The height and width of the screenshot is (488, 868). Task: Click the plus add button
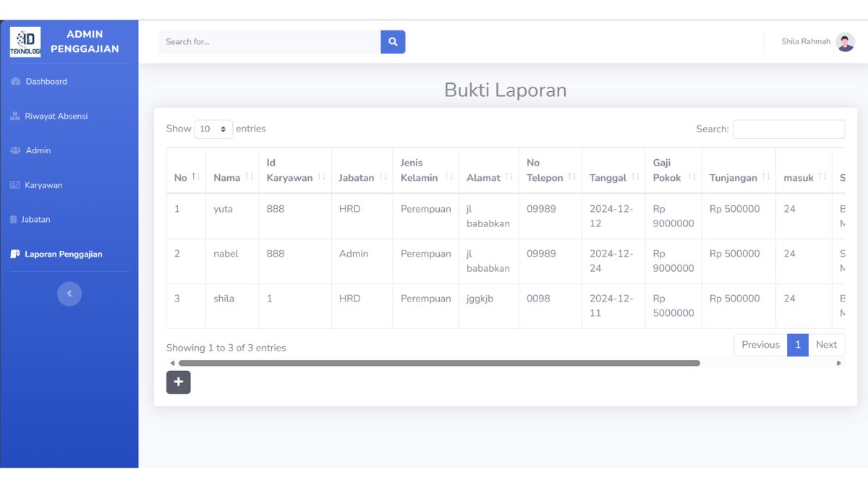(x=179, y=382)
